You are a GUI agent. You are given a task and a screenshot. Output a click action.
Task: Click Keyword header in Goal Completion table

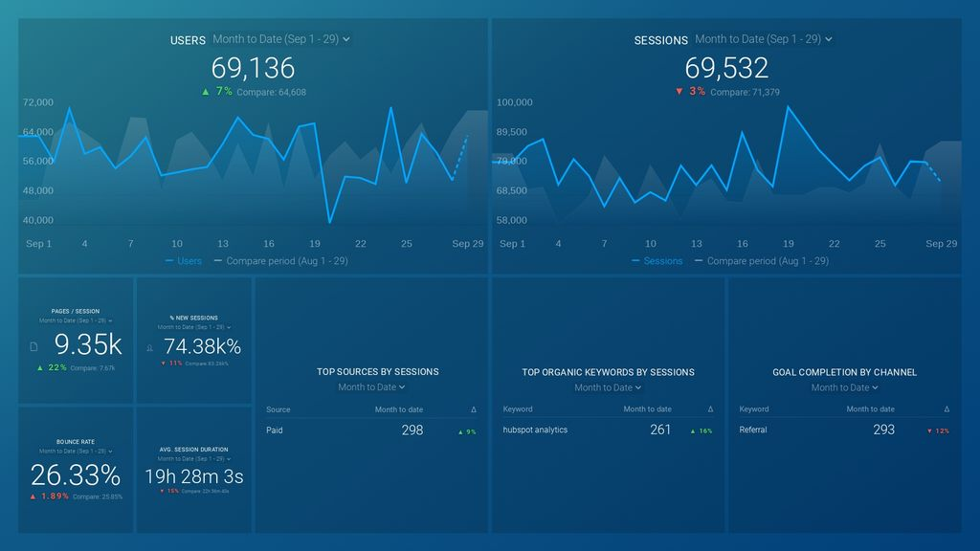754,409
